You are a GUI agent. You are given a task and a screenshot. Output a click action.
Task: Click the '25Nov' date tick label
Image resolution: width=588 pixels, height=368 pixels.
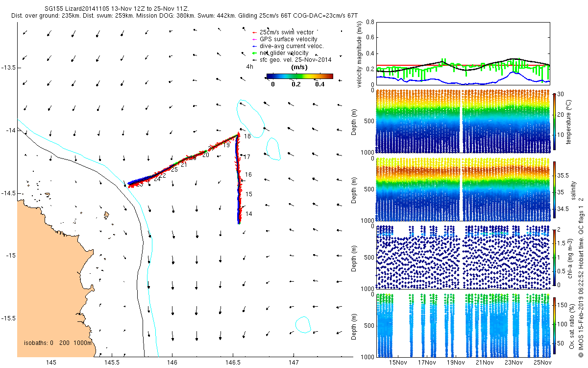[x=542, y=363]
